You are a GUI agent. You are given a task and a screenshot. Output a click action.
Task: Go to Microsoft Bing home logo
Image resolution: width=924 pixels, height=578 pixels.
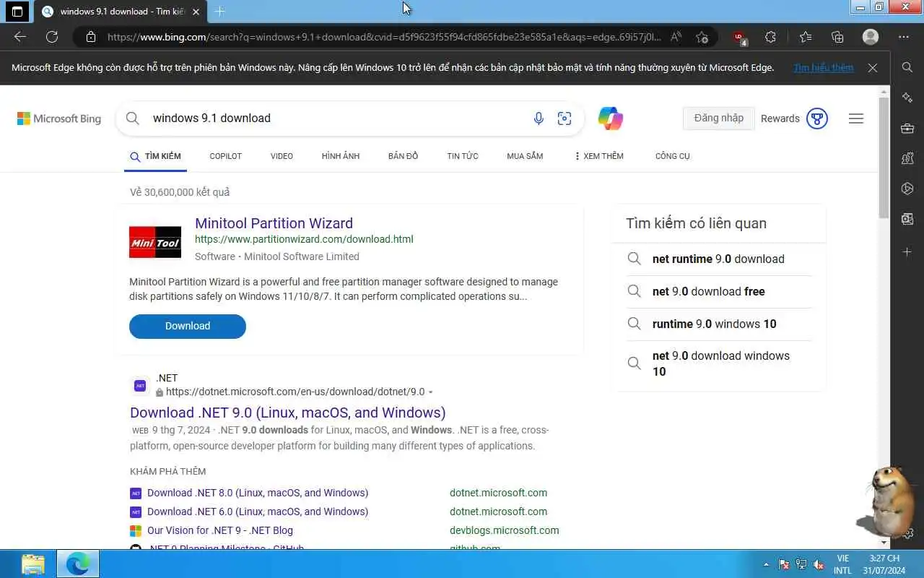(59, 118)
